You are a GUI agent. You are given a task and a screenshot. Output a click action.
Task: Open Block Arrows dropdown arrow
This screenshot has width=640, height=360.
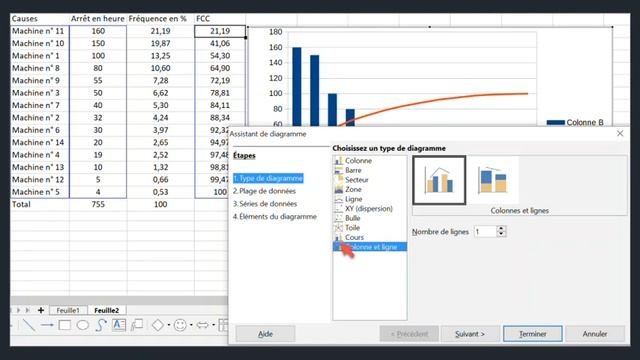coord(213,325)
